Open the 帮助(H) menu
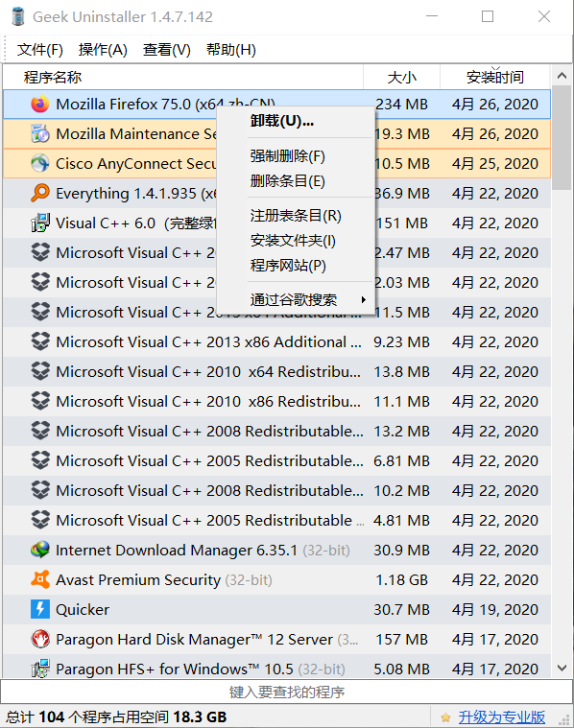 tap(231, 49)
